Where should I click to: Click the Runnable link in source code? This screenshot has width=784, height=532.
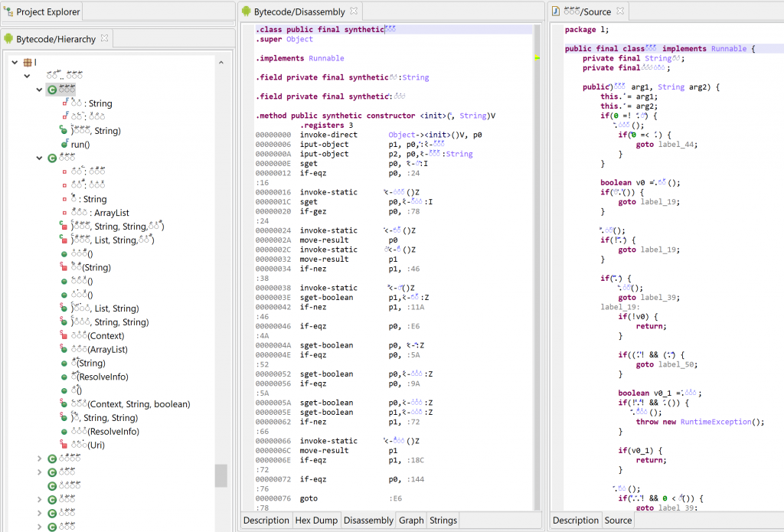click(x=729, y=48)
